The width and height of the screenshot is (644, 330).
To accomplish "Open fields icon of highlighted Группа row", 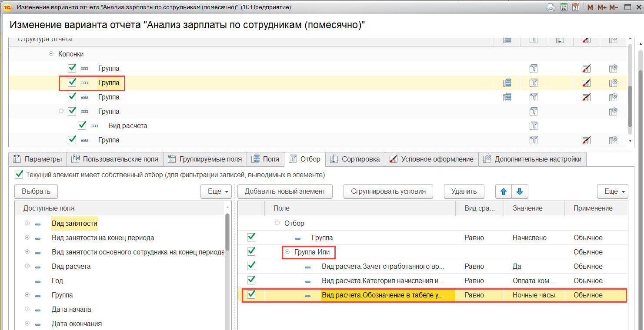I will coord(507,82).
